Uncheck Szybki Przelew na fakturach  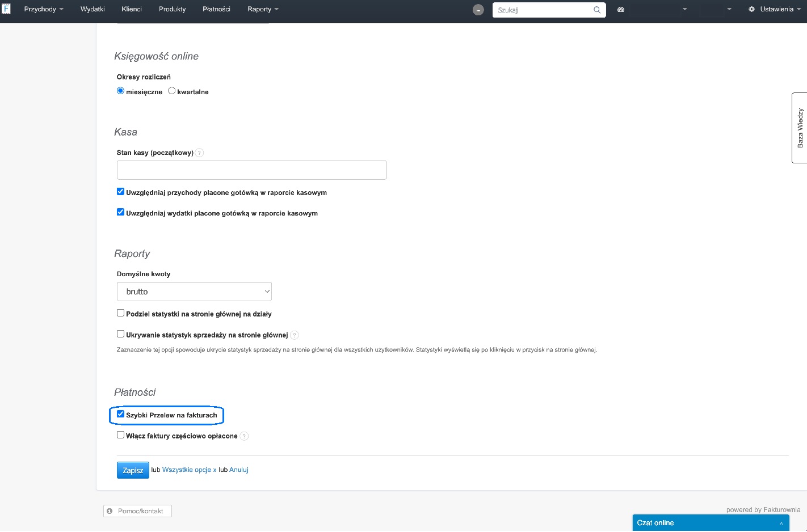coord(120,414)
